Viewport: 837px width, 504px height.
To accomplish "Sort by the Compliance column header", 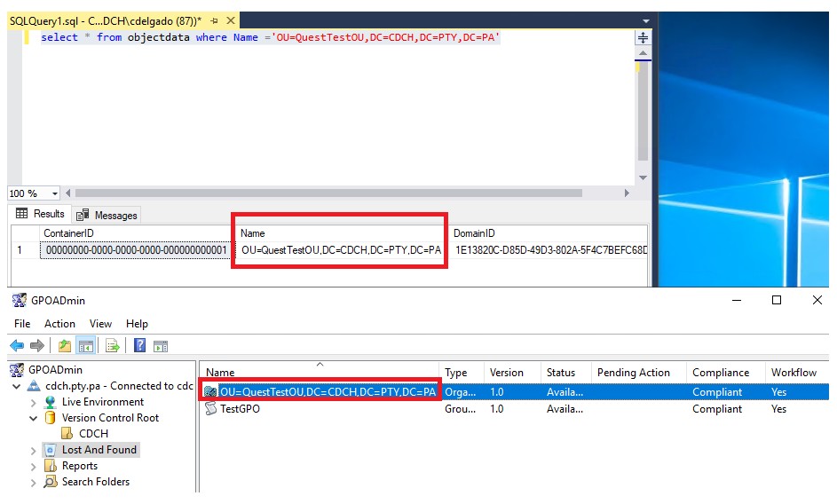I will (726, 372).
